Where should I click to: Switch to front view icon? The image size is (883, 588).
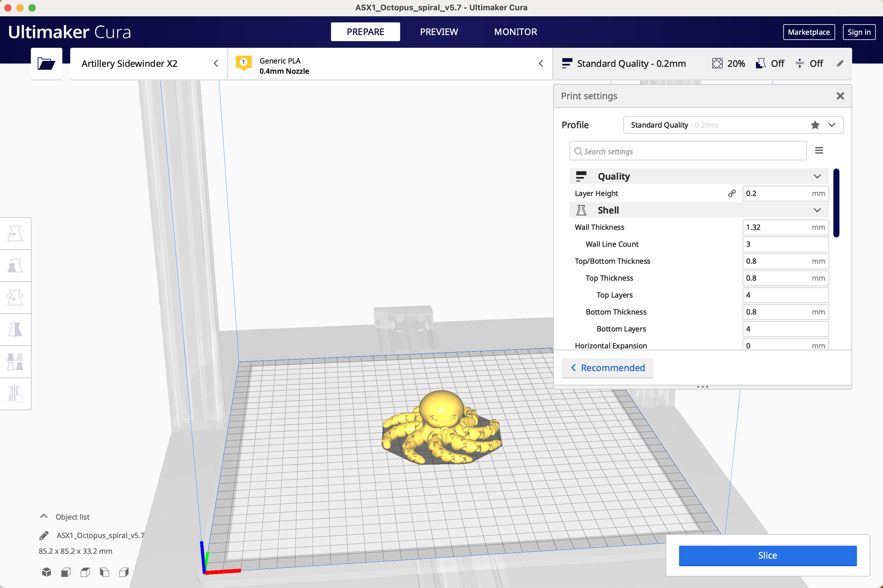(66, 572)
